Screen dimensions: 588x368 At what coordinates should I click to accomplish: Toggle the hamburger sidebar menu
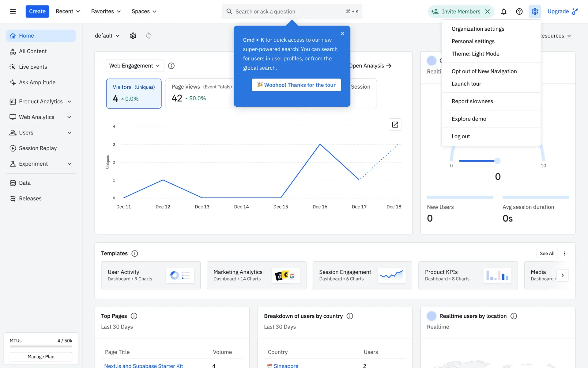(x=13, y=11)
